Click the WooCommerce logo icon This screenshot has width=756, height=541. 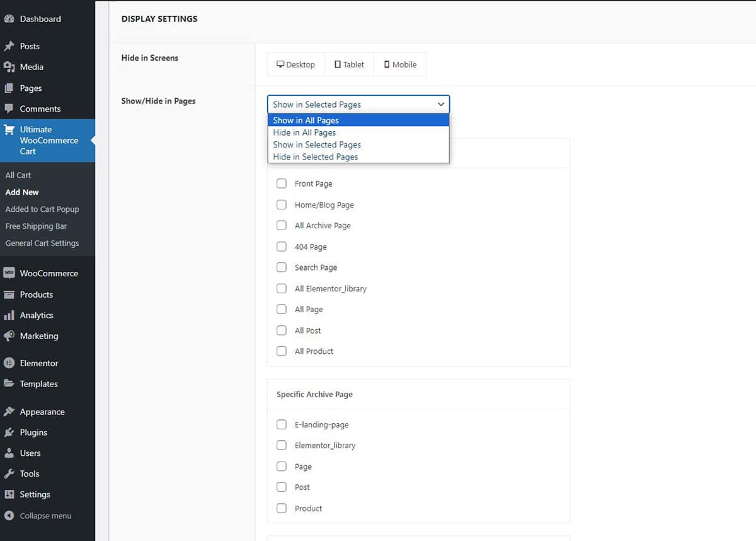(9, 273)
